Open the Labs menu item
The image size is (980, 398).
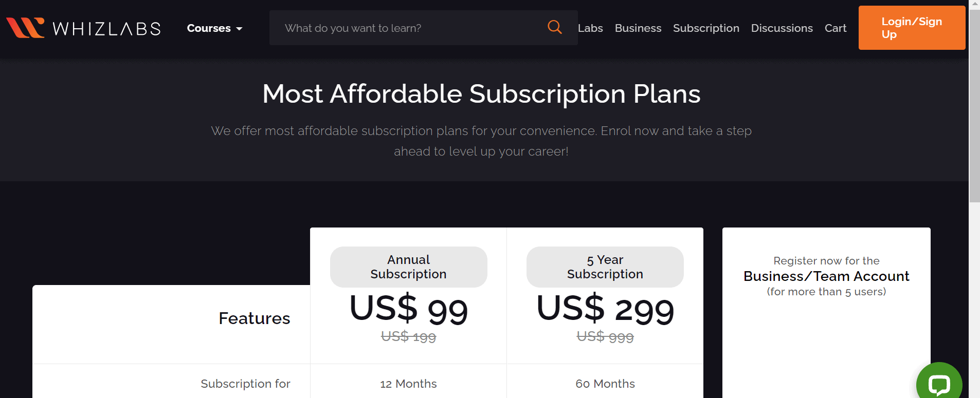point(590,28)
